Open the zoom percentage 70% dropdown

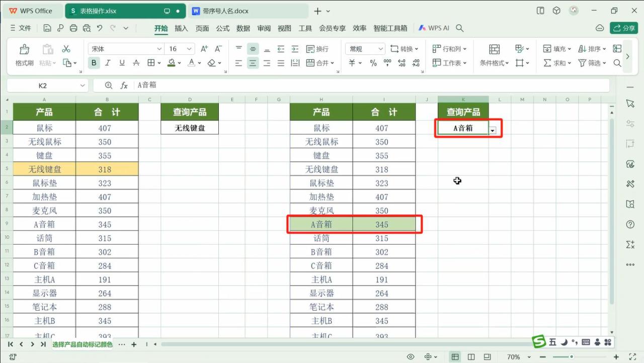click(529, 357)
